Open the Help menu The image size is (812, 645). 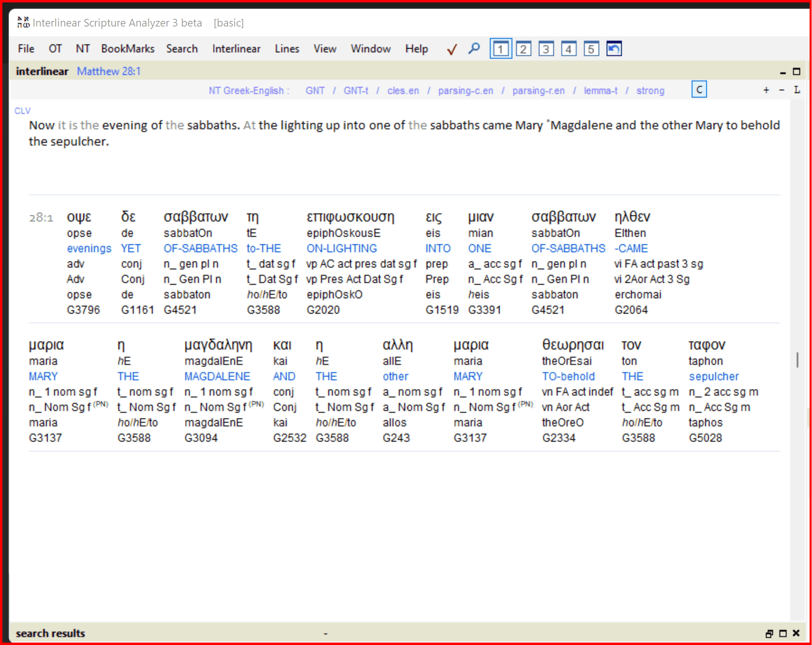[x=416, y=49]
